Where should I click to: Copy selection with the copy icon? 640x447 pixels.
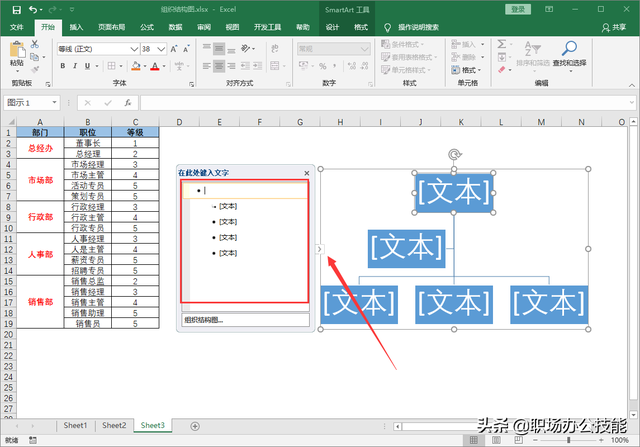pos(35,57)
